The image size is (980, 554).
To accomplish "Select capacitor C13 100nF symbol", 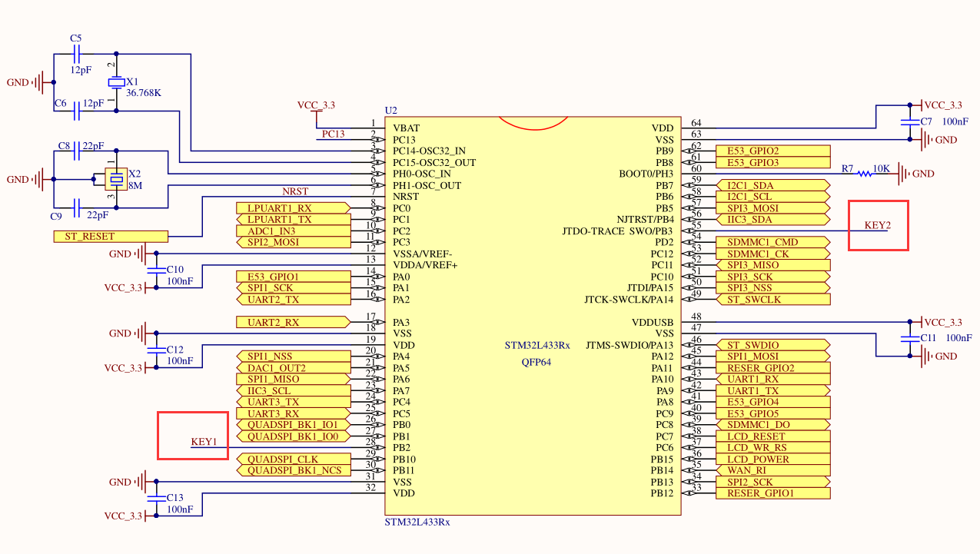I will [157, 499].
